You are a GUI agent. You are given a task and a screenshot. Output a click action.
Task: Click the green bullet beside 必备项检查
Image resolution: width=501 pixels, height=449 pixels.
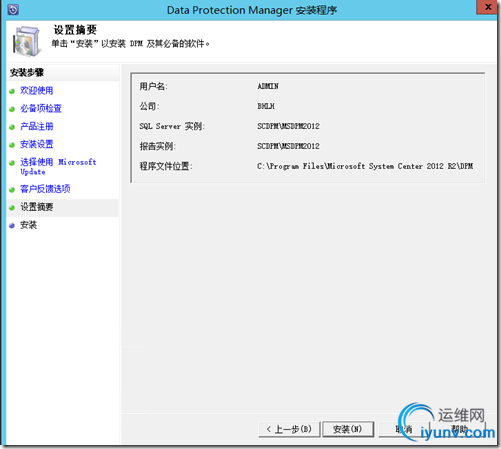pos(12,109)
